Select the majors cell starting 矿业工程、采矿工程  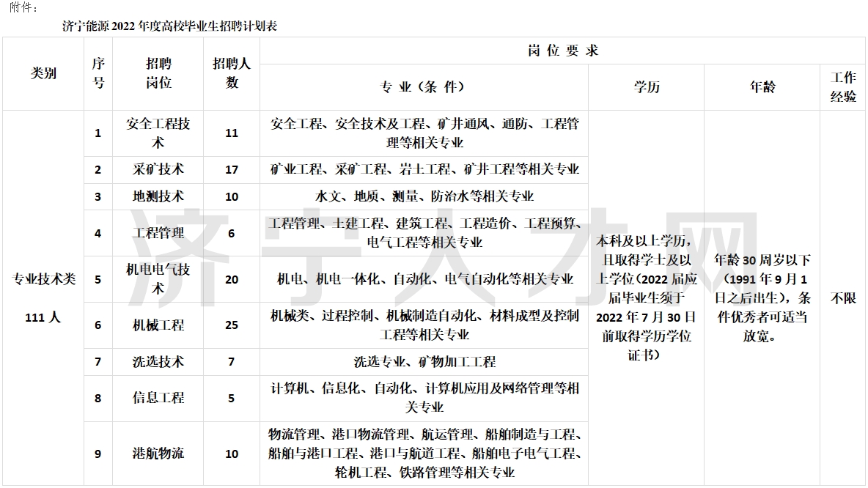pyautogui.click(x=424, y=169)
